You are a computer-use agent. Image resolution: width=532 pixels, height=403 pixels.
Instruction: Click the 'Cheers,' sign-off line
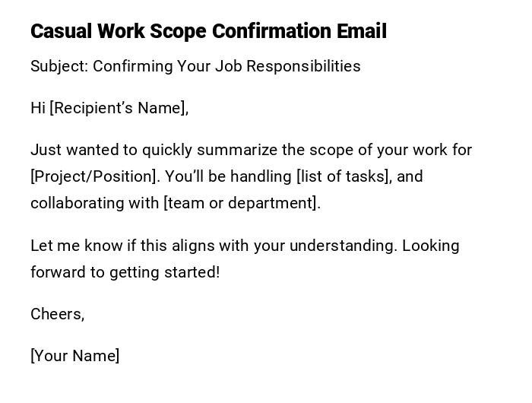[x=58, y=314]
